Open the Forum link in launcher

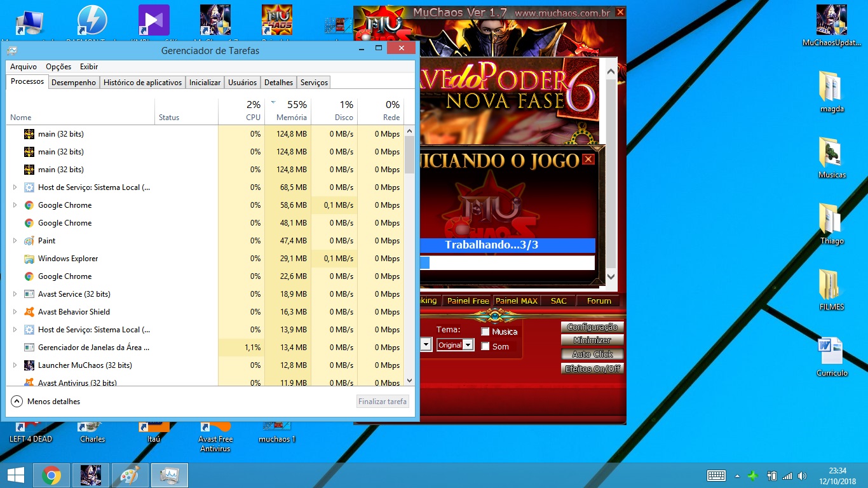[x=599, y=301]
